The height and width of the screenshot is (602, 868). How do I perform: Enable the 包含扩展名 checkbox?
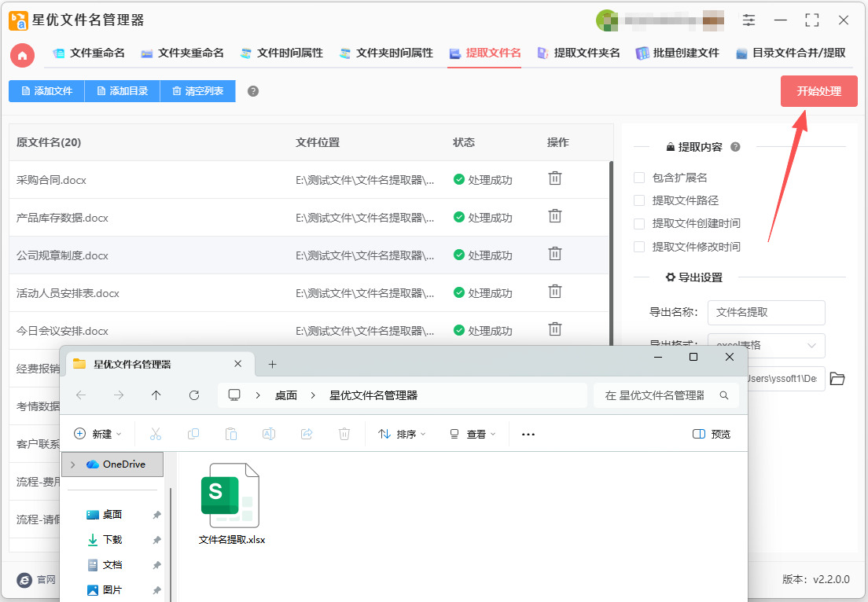point(639,178)
